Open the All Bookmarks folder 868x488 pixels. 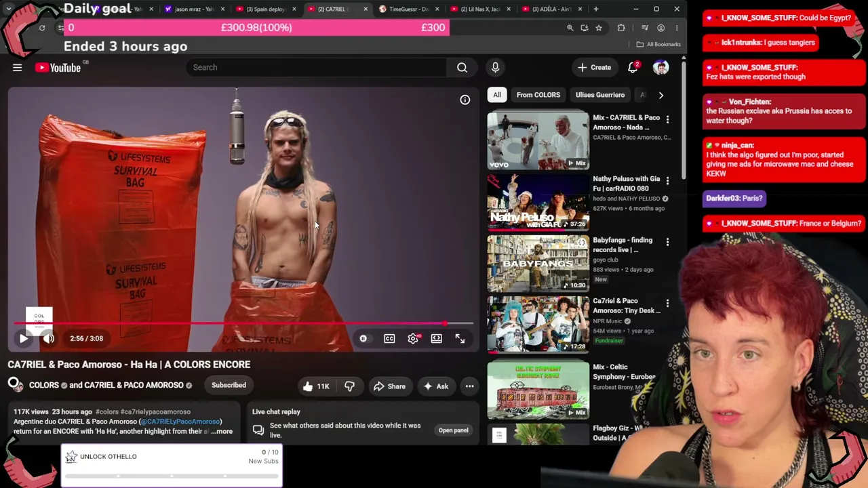coord(658,44)
